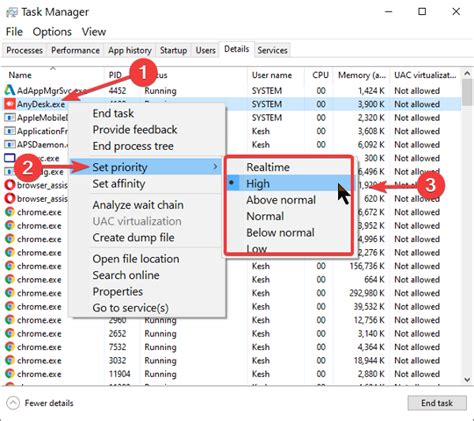Click the vertical scrollbar thumb
The width and height of the screenshot is (474, 421).
point(467,92)
